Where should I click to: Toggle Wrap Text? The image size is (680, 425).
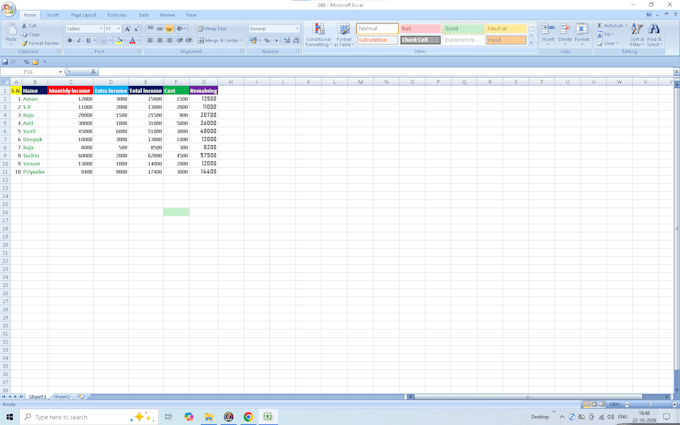[x=212, y=29]
